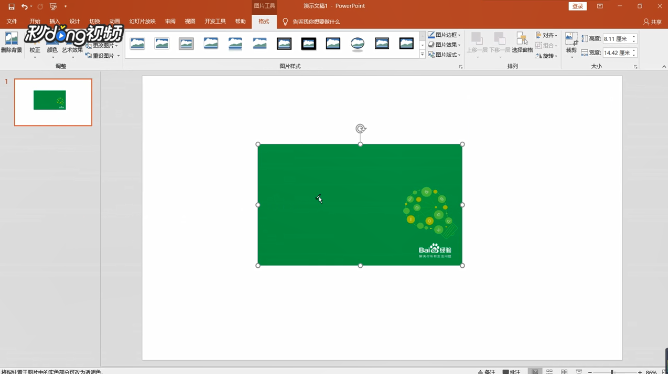Click the zoom out minus button

tap(590, 372)
